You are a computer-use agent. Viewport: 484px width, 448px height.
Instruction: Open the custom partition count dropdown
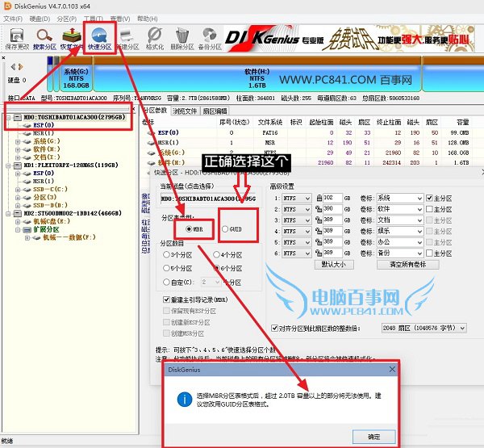(x=211, y=282)
